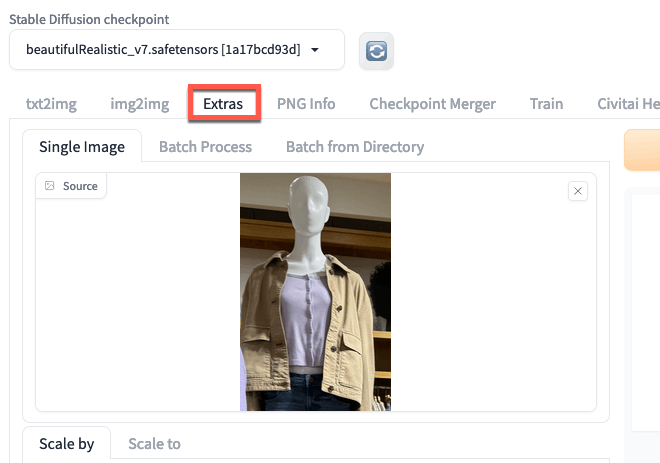This screenshot has height=463, width=660.
Task: Switch to the Batch Process sub-tab
Action: coord(205,147)
